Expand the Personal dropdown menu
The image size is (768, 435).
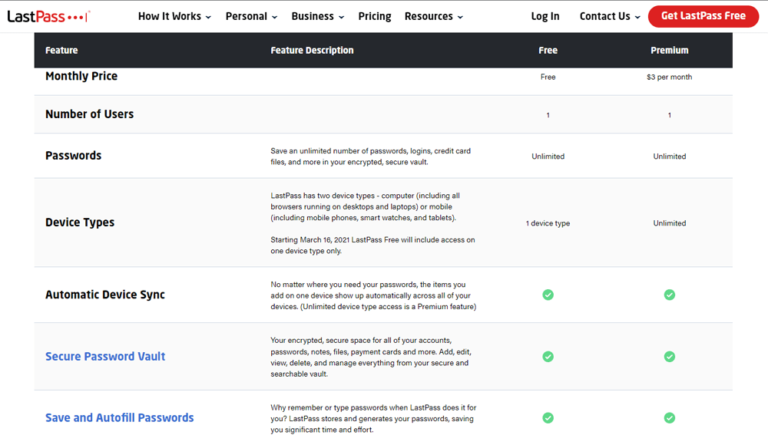point(252,16)
